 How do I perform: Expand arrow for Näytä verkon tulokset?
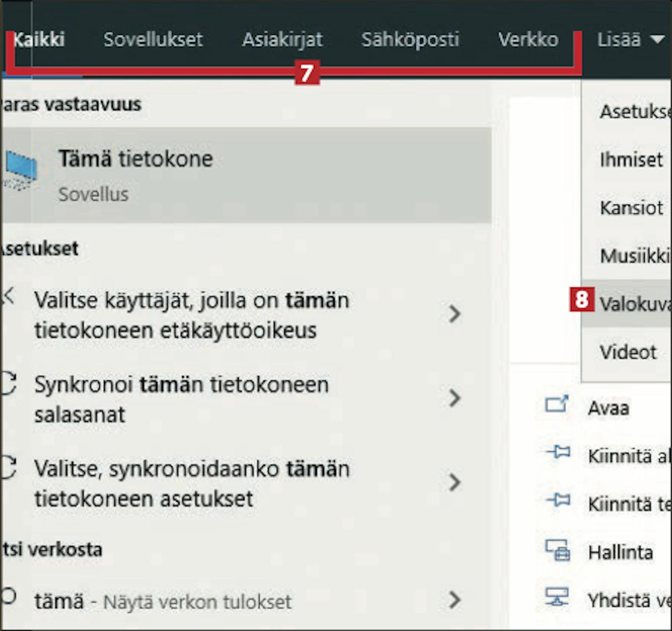(x=454, y=600)
